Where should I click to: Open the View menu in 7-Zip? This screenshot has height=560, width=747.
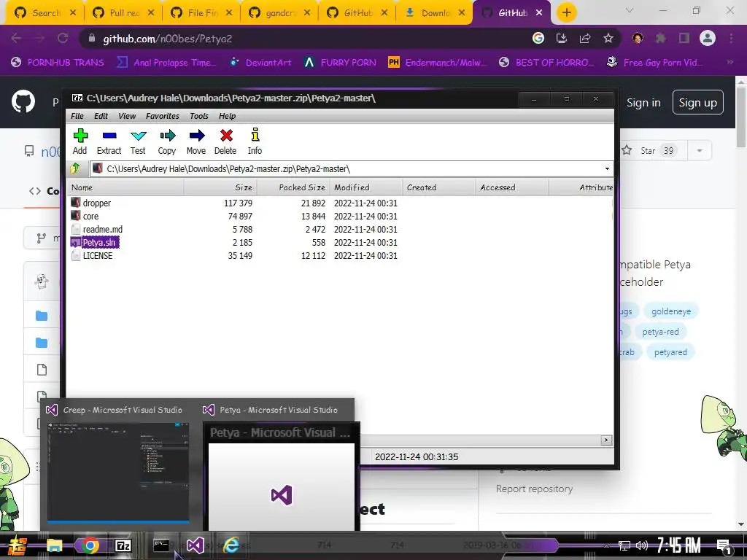[x=127, y=116]
